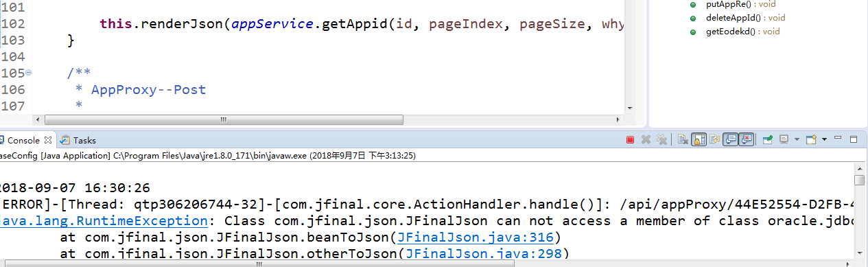Select the Console tab
This screenshot has width=868, height=267.
[23, 140]
